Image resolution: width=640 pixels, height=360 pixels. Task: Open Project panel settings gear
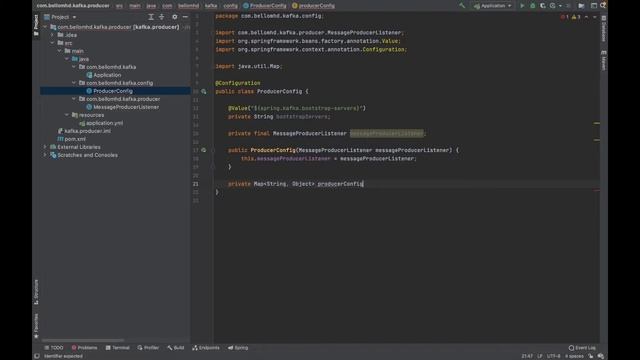pyautogui.click(x=175, y=17)
